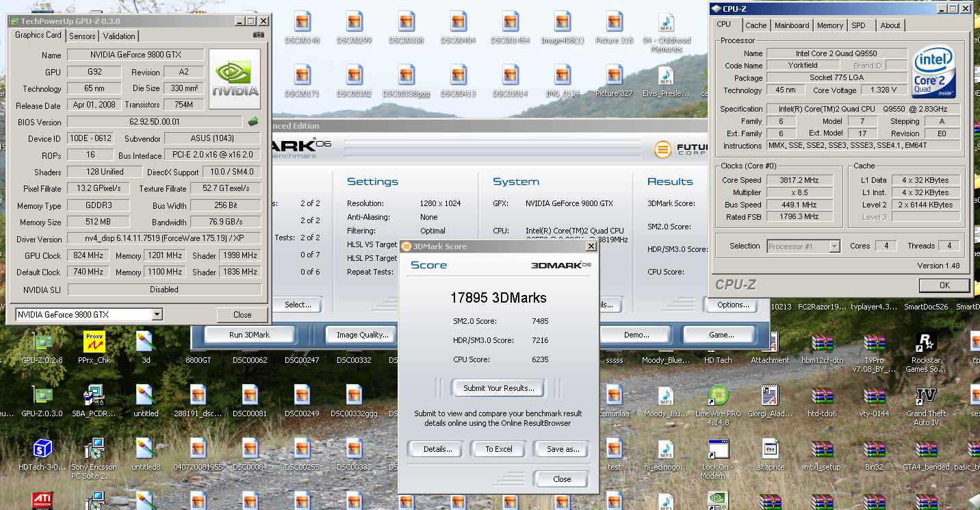Click the GPU-Z screenshot camera icon
This screenshot has height=510, width=980.
coord(258,35)
